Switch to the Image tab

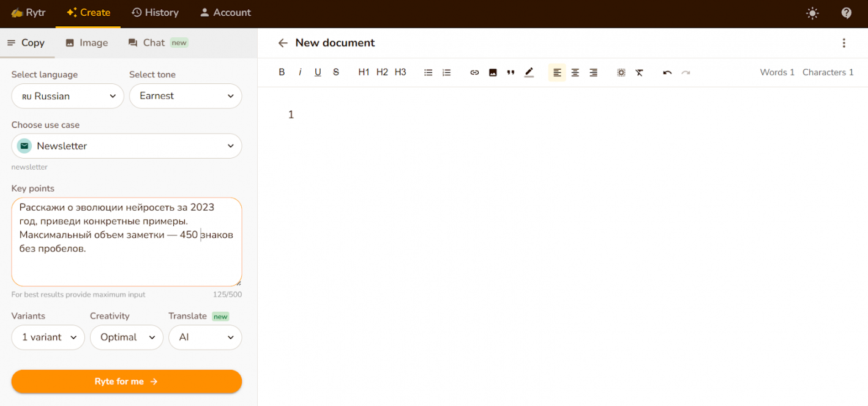(x=86, y=42)
